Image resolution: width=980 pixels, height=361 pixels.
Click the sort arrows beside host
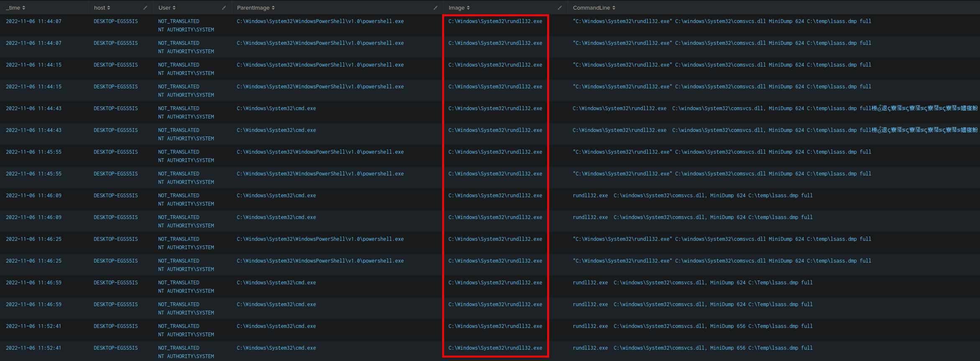point(109,8)
